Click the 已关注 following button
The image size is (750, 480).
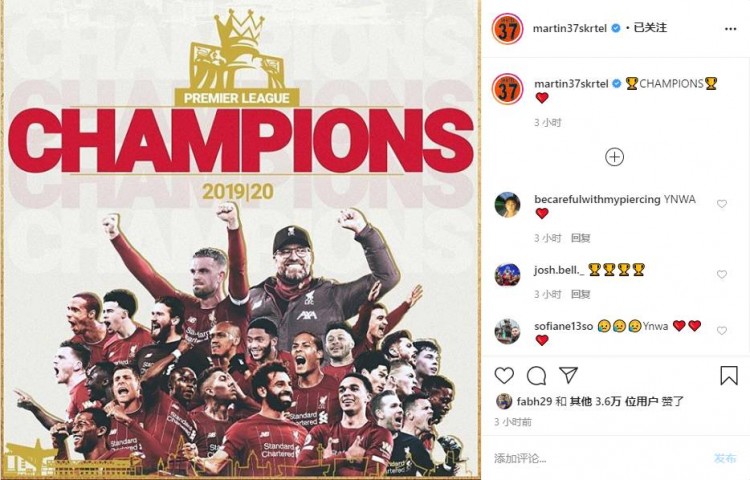(650, 28)
